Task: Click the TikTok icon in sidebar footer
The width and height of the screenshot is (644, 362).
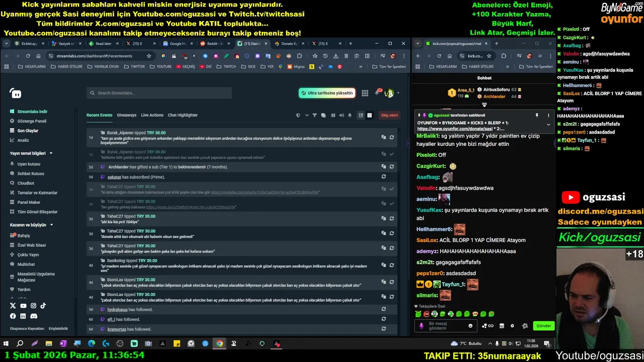Action: pos(43,306)
